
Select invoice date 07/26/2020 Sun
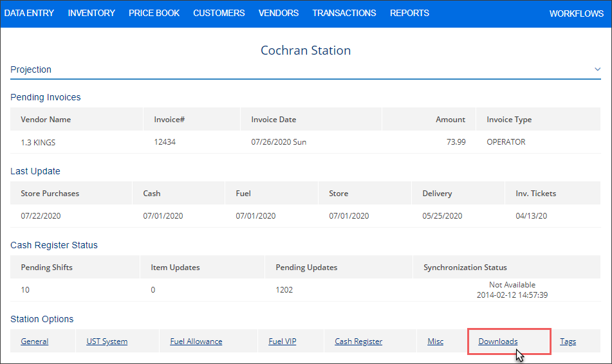point(279,142)
